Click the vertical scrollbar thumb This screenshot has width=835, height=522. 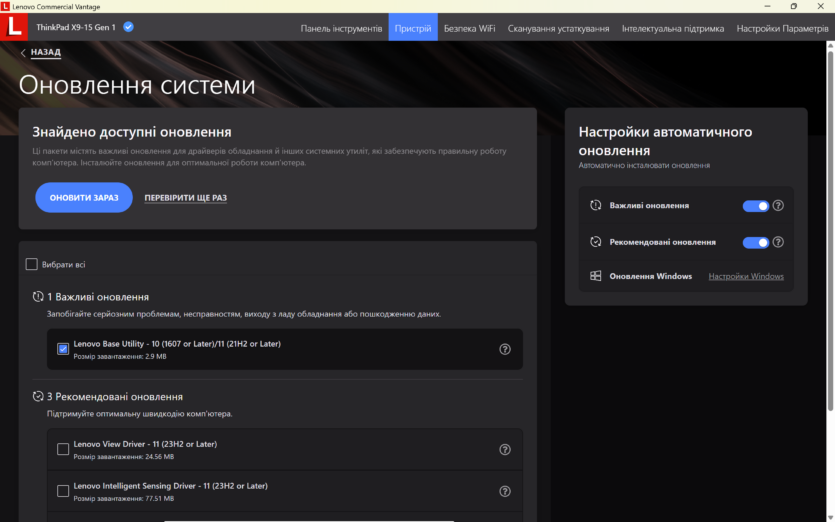coord(830,230)
